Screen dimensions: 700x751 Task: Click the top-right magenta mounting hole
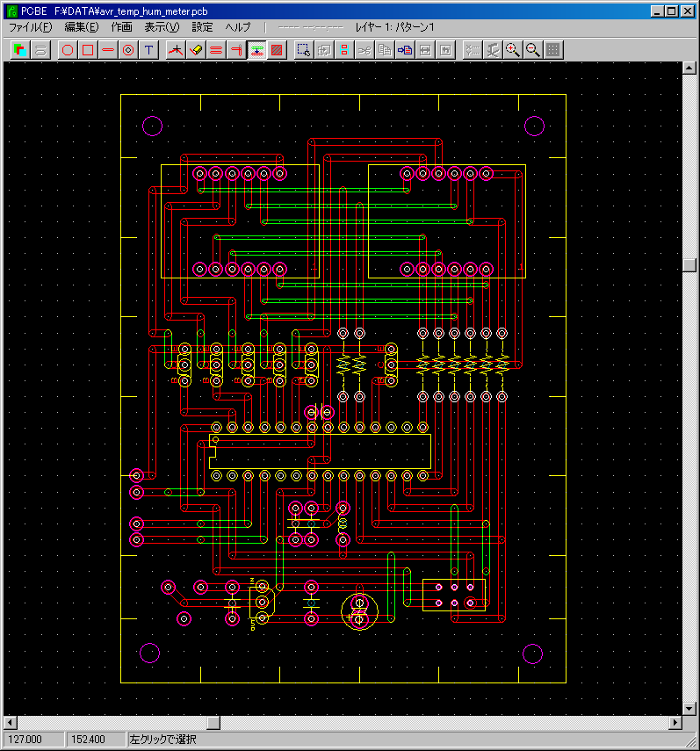534,126
